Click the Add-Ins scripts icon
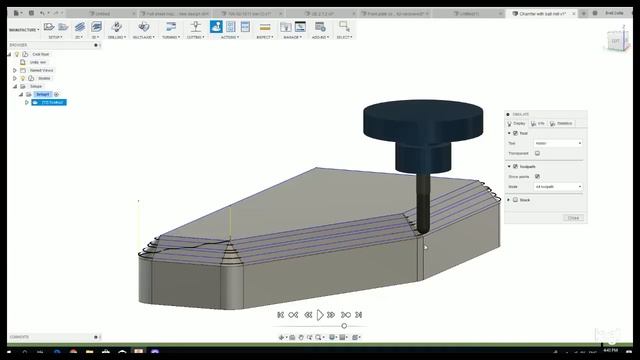Screen dimensions: 640x360 click(x=320, y=27)
